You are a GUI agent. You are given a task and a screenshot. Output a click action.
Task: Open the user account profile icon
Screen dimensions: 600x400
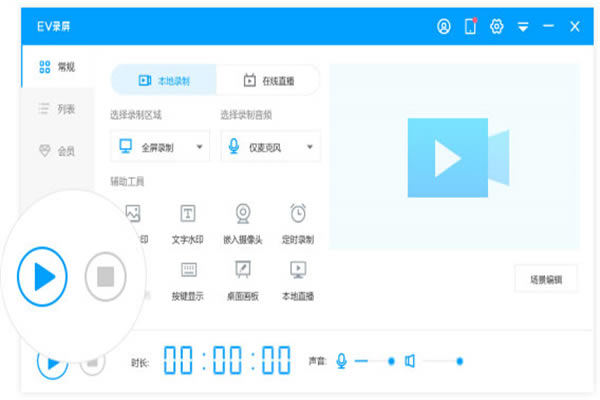click(x=444, y=27)
